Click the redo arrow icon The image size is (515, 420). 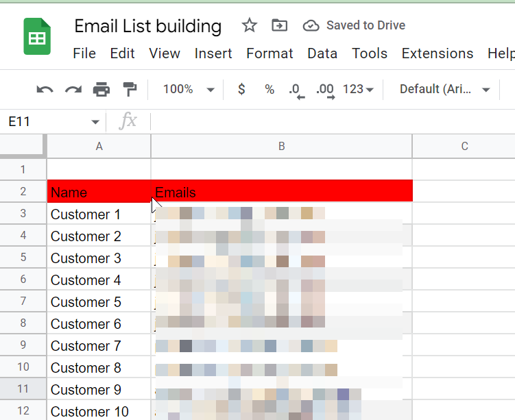73,90
